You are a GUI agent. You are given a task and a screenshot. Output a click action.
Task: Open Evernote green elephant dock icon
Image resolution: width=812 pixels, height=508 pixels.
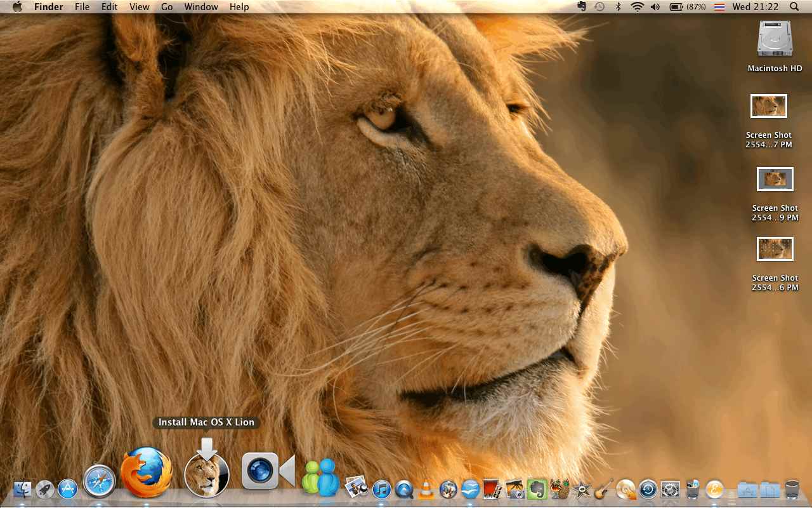tap(537, 489)
